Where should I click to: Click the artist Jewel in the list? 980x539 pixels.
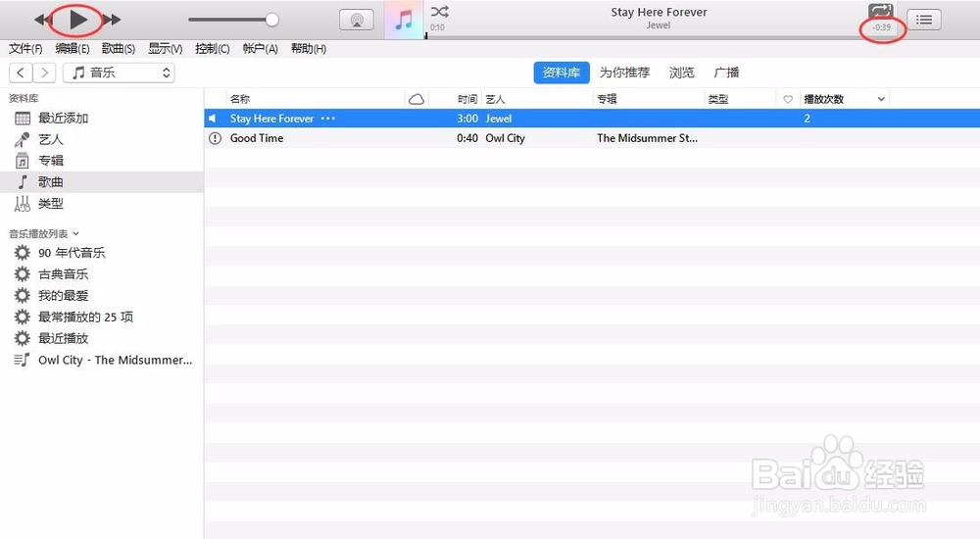click(x=499, y=119)
